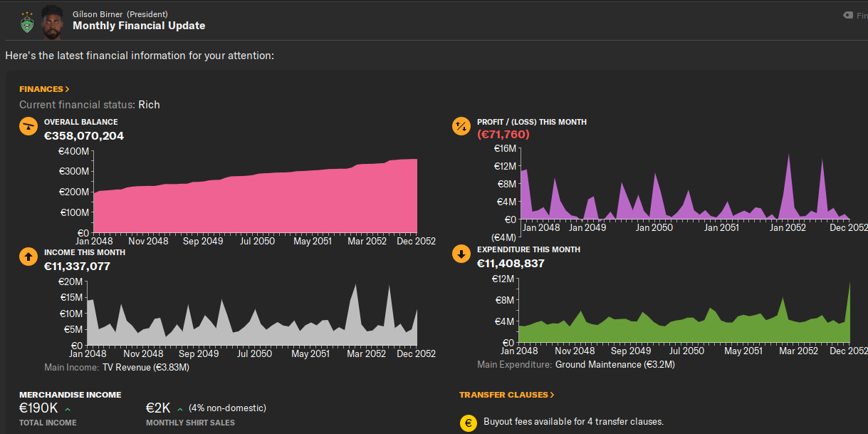Click buyout fees available for 4 clauses
The height and width of the screenshot is (434, 868).
[x=573, y=422]
